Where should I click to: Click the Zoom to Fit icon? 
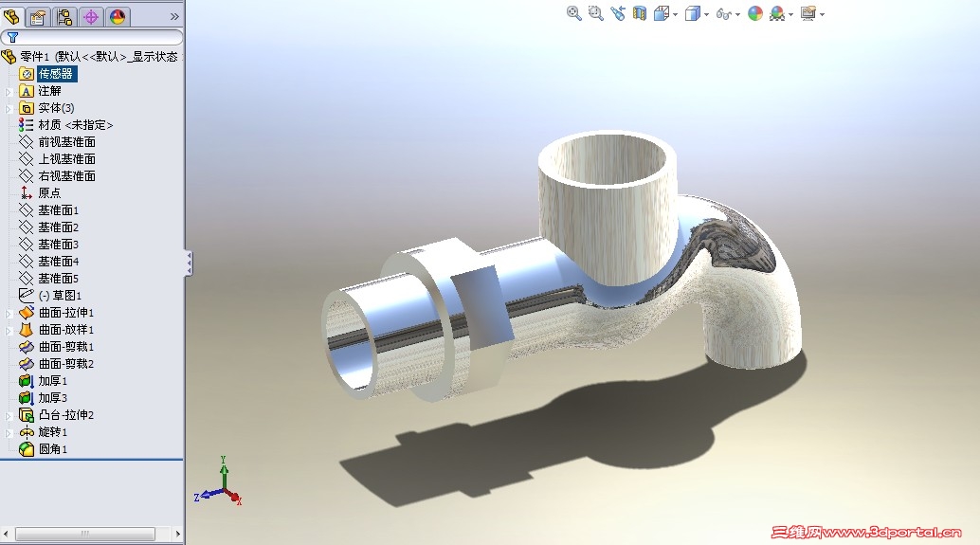(x=573, y=13)
